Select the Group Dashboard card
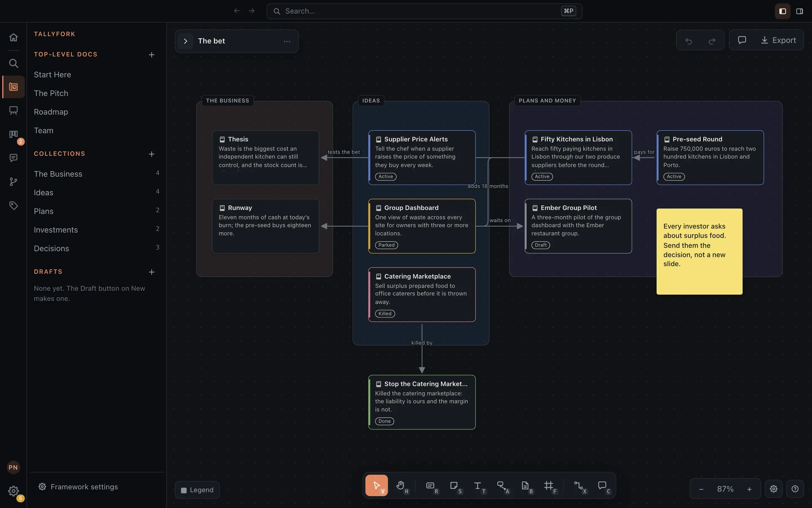Image resolution: width=812 pixels, height=508 pixels. click(x=422, y=226)
